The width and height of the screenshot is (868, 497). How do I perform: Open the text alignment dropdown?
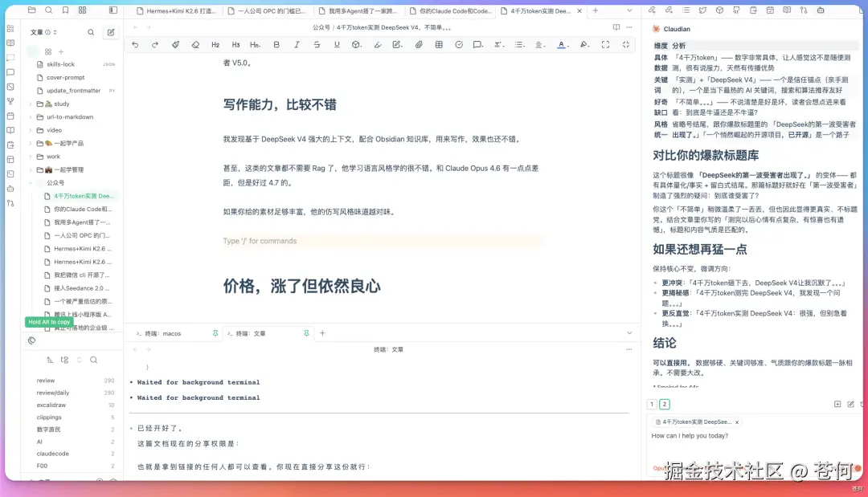coord(539,45)
